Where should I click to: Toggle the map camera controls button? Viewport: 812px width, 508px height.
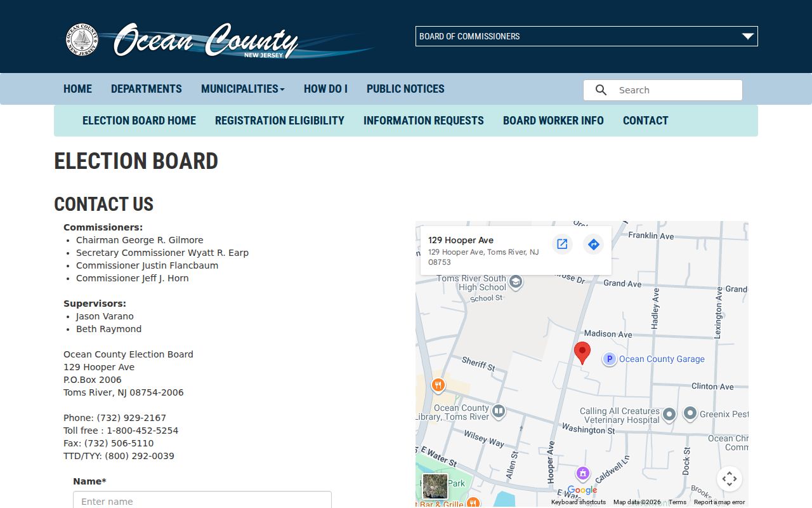coord(730,479)
